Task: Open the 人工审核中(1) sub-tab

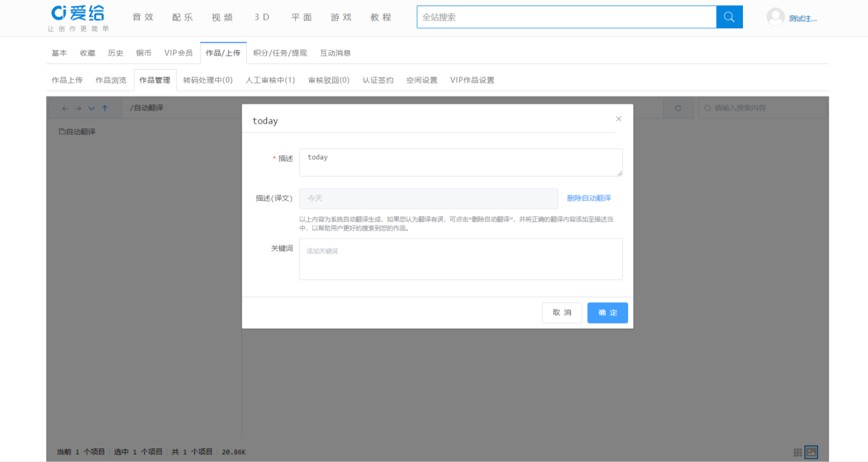Action: (x=270, y=80)
